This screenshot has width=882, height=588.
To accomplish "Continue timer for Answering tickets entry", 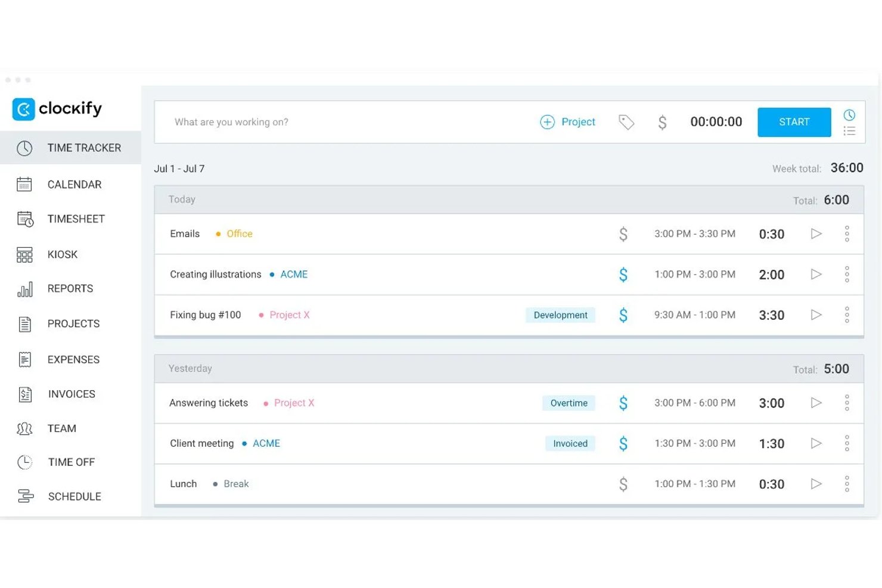I will pos(816,403).
